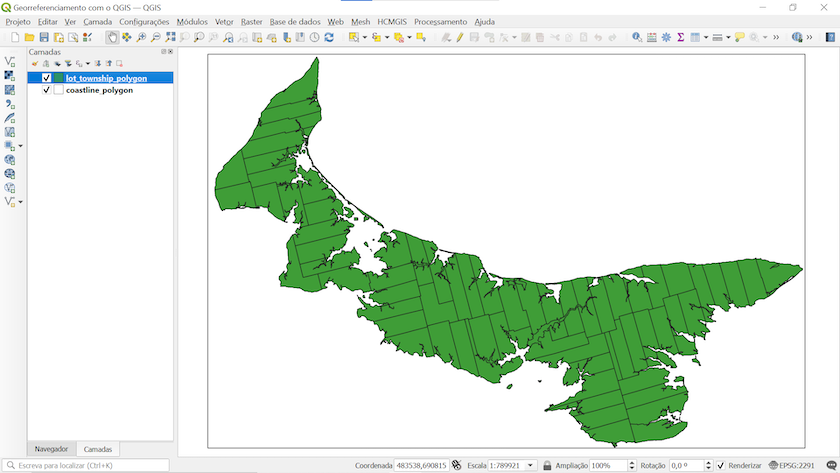Expand the Escala scale dropdown
Image resolution: width=840 pixels, height=473 pixels.
(531, 465)
